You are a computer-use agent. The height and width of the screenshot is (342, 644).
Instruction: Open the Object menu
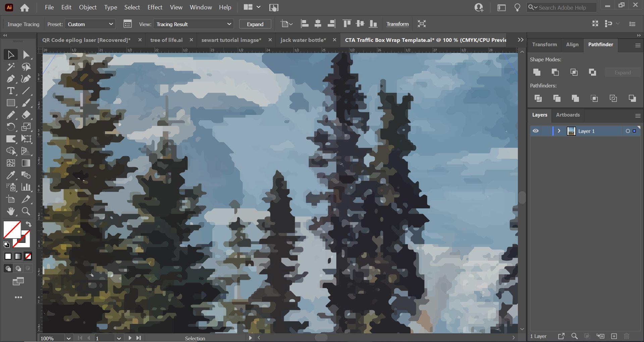88,7
